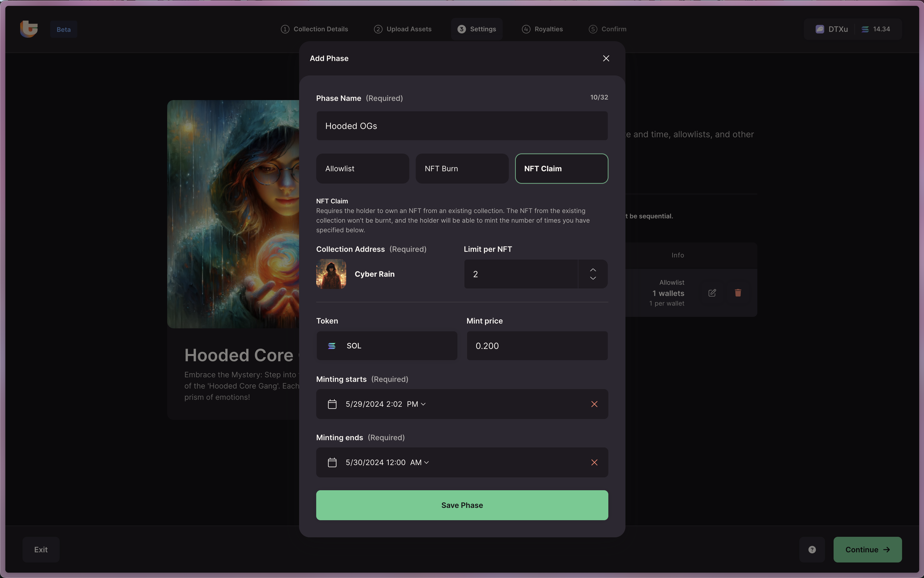Close the Add Phase dialog

(606, 59)
